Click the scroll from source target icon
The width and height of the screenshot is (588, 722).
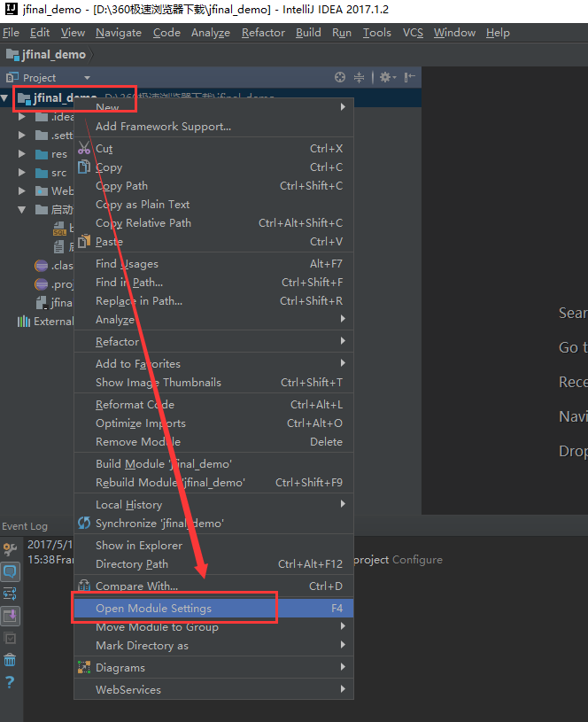click(x=340, y=77)
